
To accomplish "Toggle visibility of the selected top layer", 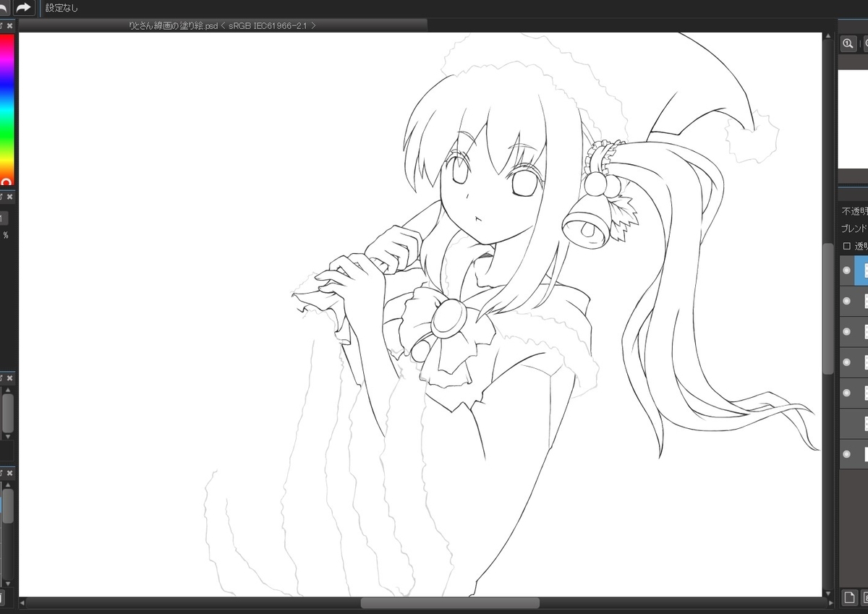I will click(x=846, y=270).
